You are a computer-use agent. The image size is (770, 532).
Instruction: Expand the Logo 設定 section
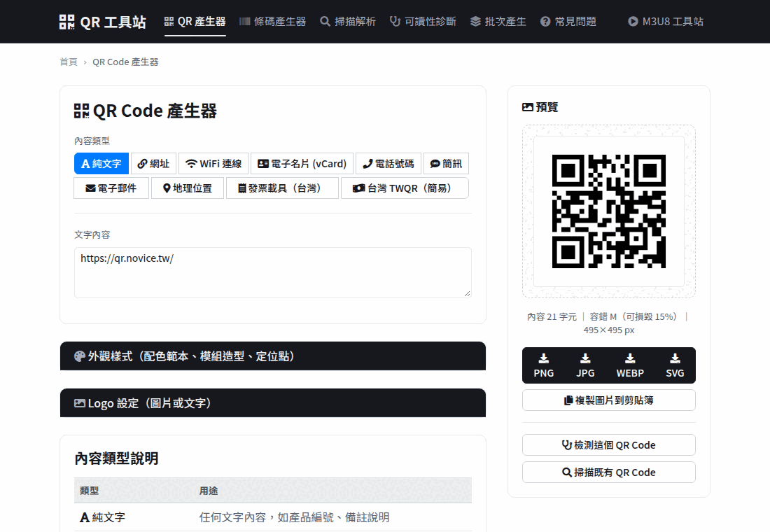coord(273,403)
